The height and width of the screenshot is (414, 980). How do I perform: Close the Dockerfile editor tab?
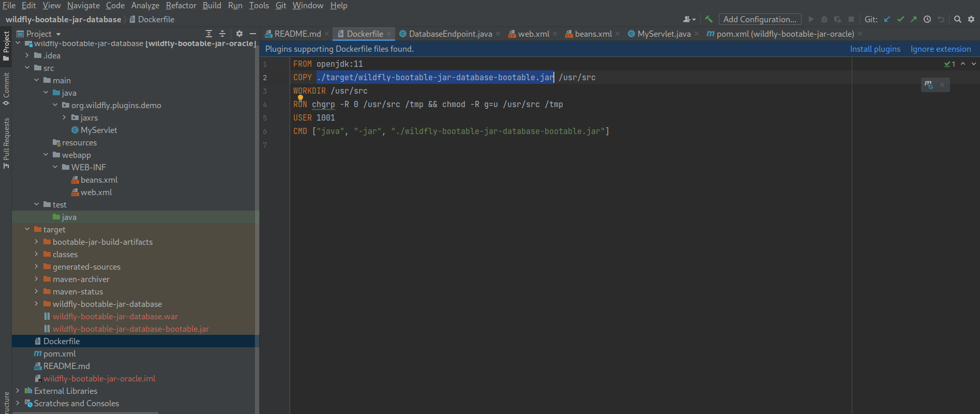[389, 34]
